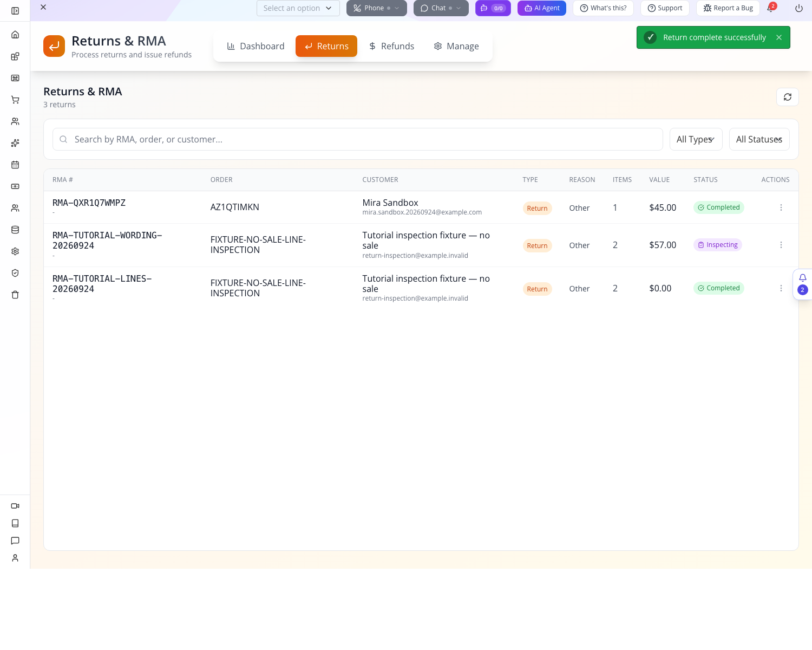
Task: Click the Return type badge for Mira Sandbox
Action: point(537,208)
